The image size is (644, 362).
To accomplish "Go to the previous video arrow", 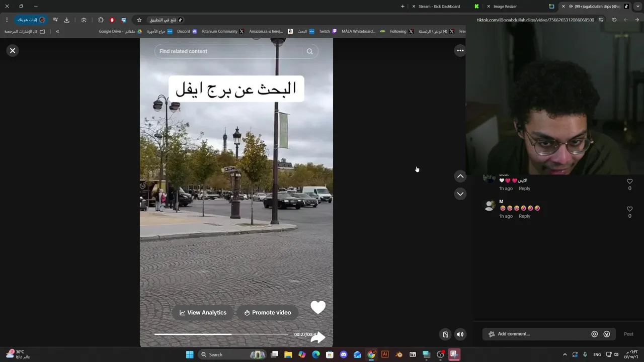I will coord(460,176).
